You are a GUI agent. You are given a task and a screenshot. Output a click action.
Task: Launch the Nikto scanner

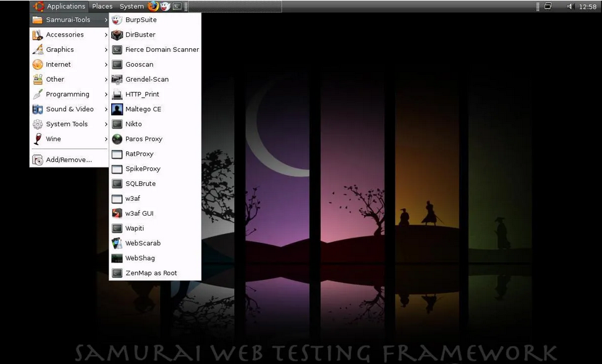(134, 124)
